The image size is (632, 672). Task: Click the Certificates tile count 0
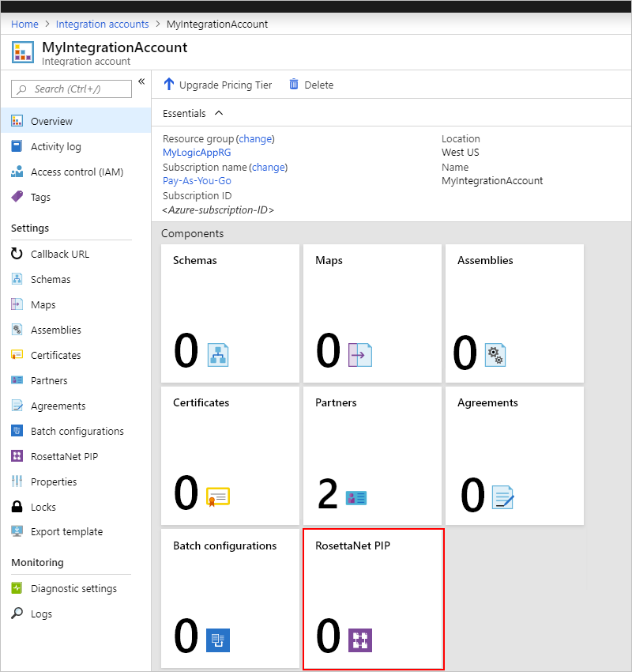pyautogui.click(x=186, y=493)
